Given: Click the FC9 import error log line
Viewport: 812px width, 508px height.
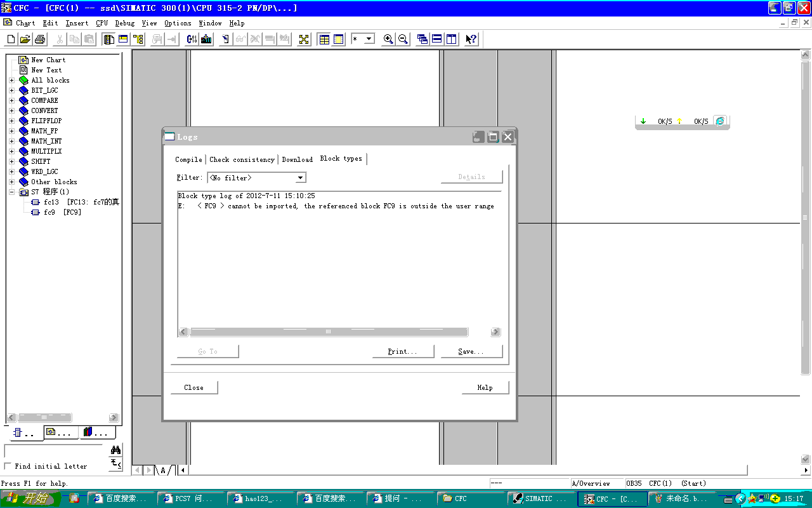Looking at the screenshot, I should (x=336, y=206).
